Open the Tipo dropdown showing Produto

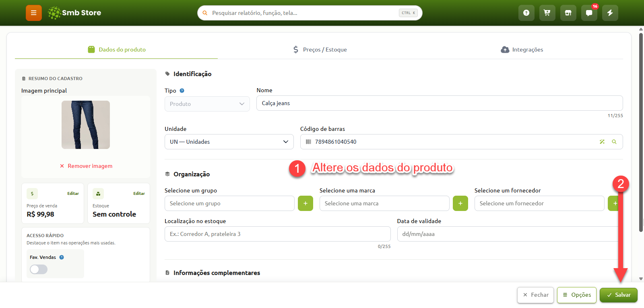[207, 104]
